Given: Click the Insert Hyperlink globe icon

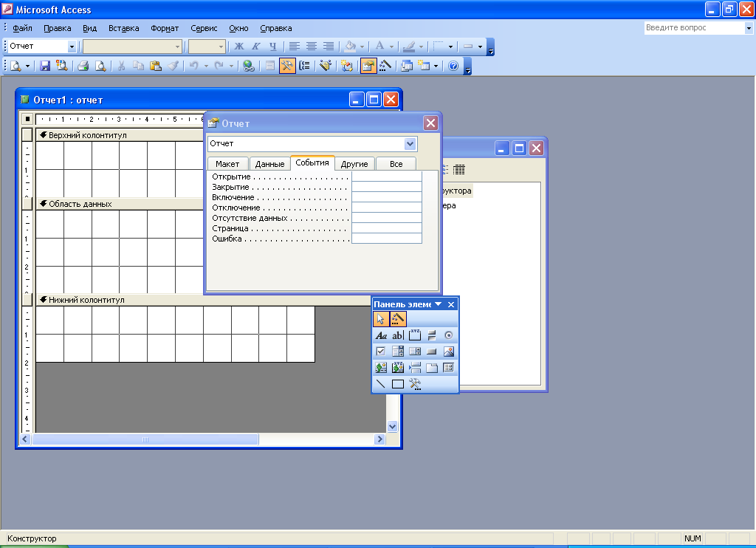Looking at the screenshot, I should tap(248, 66).
